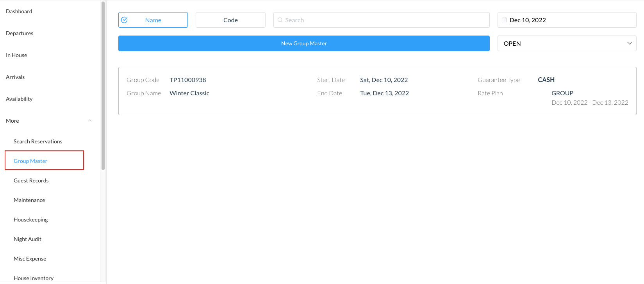Screen dimensions: 644x284
Task: Switch search mode to Code
Action: [230, 20]
